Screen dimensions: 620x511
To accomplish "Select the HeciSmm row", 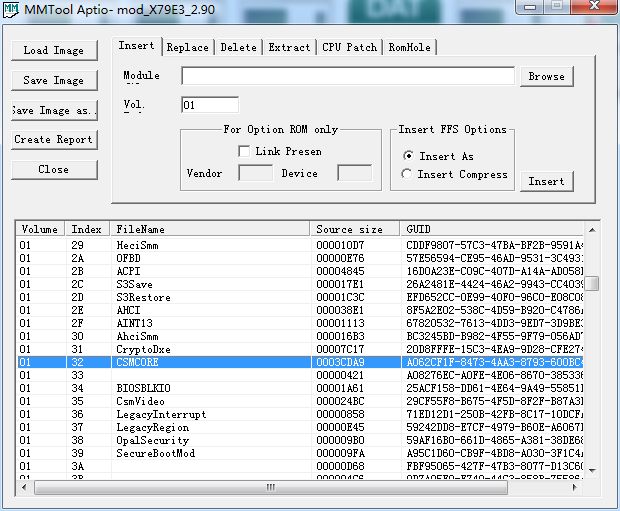I will 301,245.
